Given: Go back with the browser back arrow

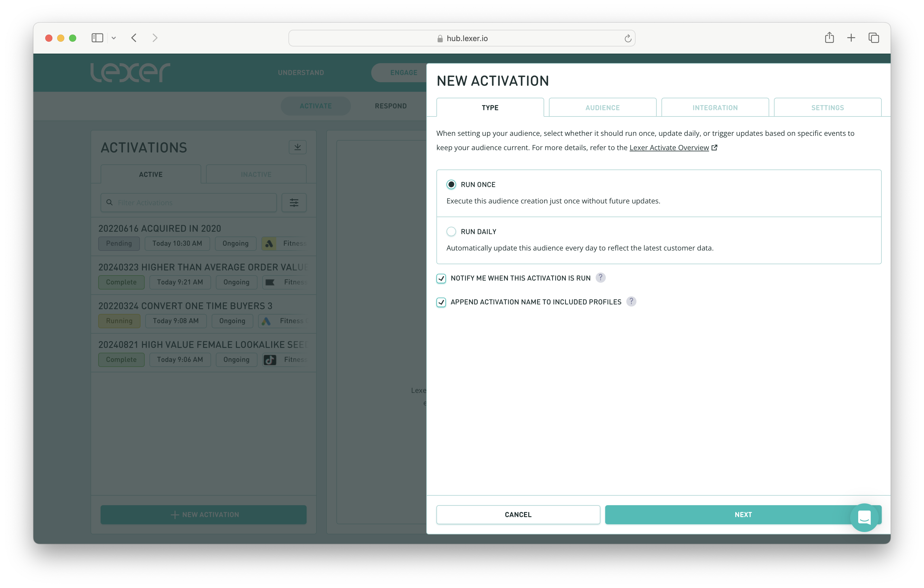Looking at the screenshot, I should coord(134,38).
